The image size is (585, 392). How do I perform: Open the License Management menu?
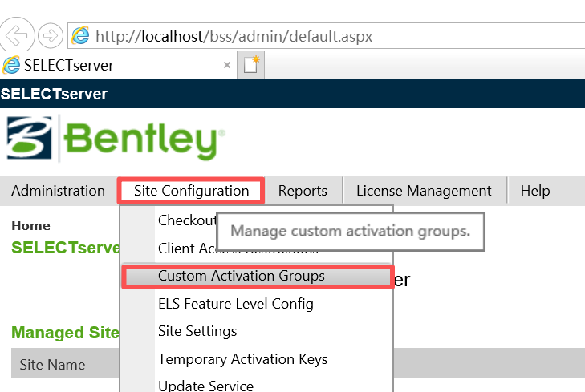pos(424,191)
